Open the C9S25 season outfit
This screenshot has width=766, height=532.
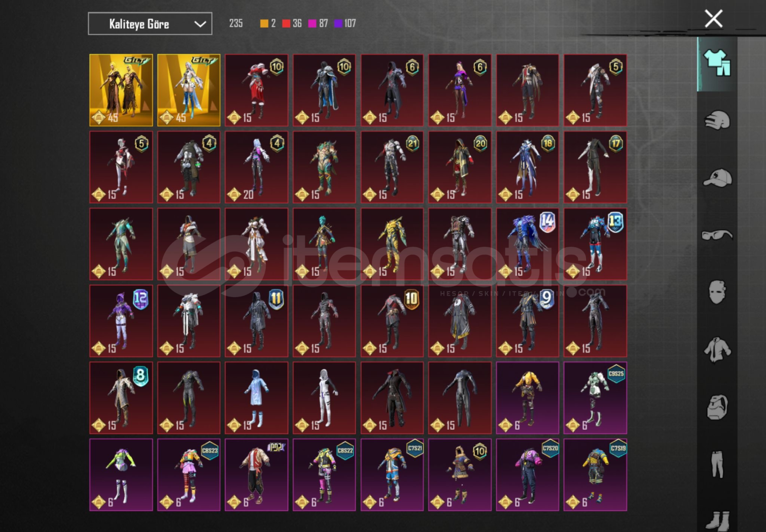pyautogui.click(x=595, y=398)
